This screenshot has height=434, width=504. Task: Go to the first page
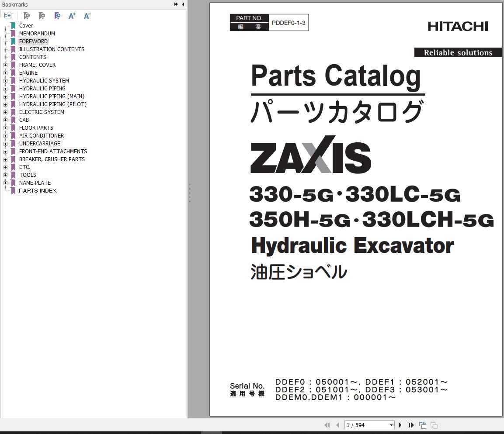point(327,425)
